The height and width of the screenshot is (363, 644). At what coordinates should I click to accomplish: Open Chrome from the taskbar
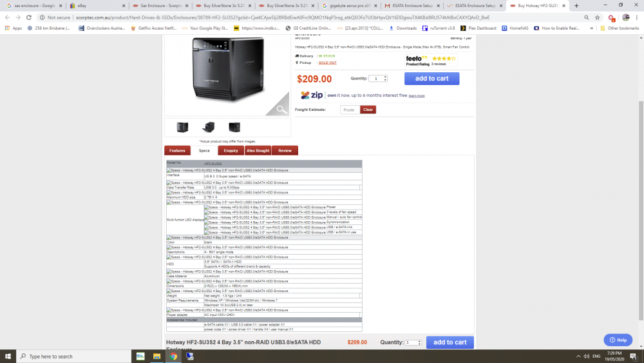[173, 357]
